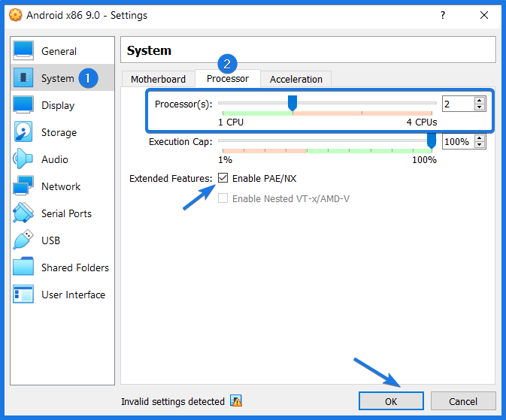The height and width of the screenshot is (420, 506).
Task: Toggle the Enable PAE/NX checkbox
Action: coord(223,178)
